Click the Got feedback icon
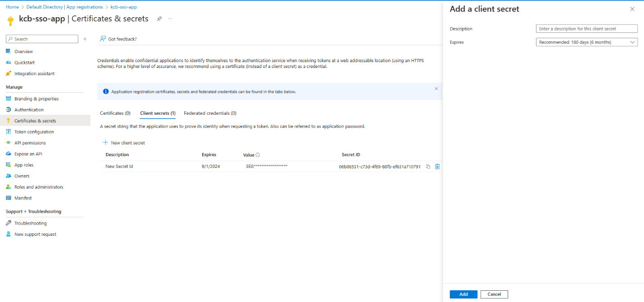 [x=103, y=39]
